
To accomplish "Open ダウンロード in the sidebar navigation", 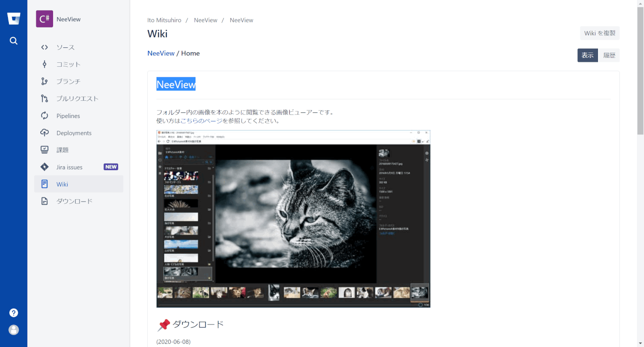I will tap(74, 201).
